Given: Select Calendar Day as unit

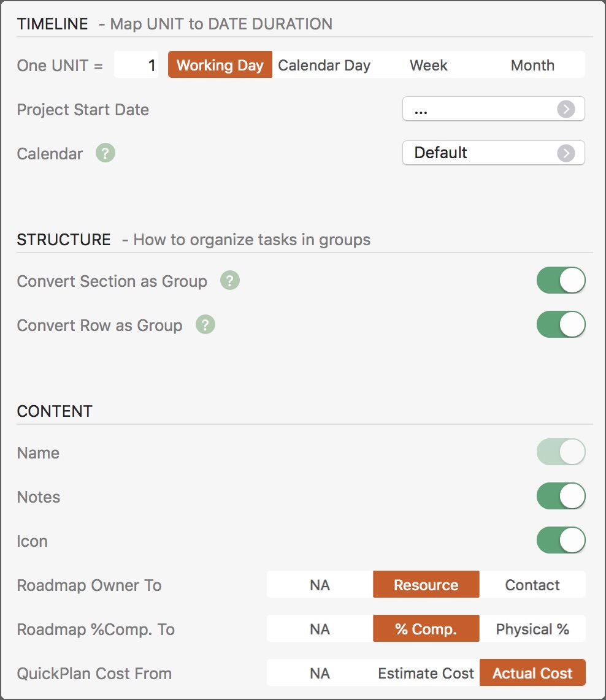Looking at the screenshot, I should click(324, 66).
